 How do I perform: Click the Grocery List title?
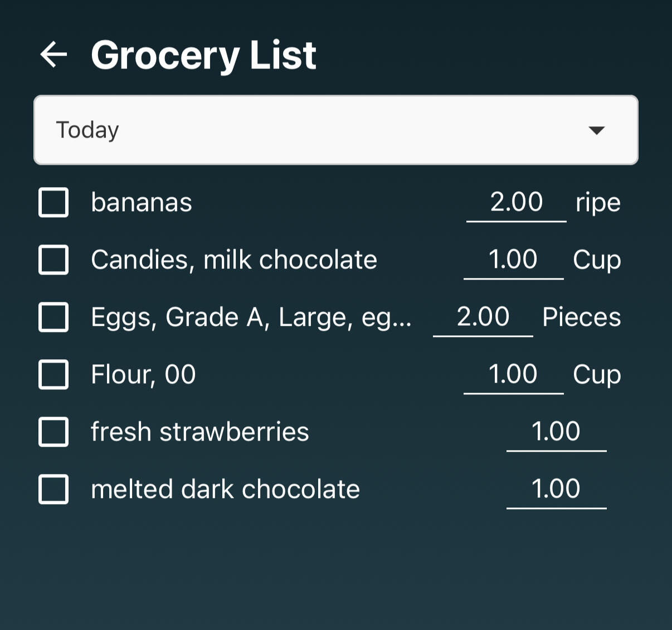click(203, 55)
